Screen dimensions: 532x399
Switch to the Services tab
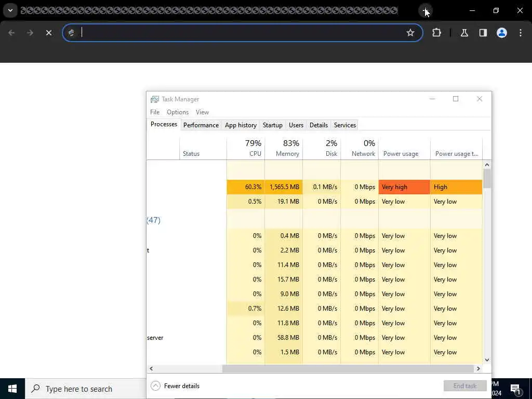click(x=345, y=125)
